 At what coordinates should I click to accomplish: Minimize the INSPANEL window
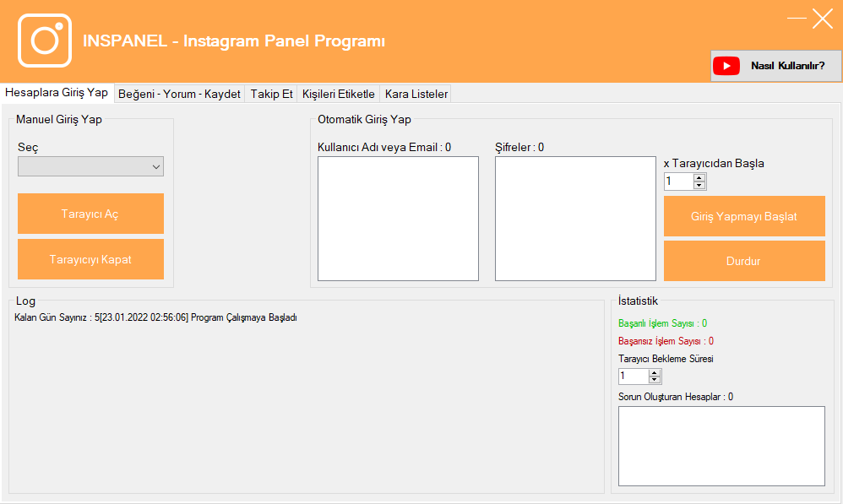click(x=797, y=19)
